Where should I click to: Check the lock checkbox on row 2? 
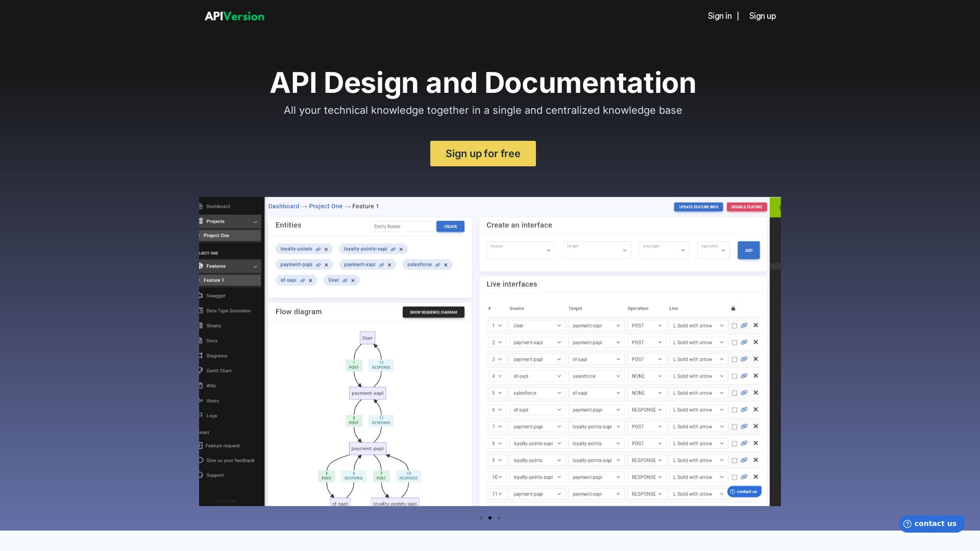734,343
